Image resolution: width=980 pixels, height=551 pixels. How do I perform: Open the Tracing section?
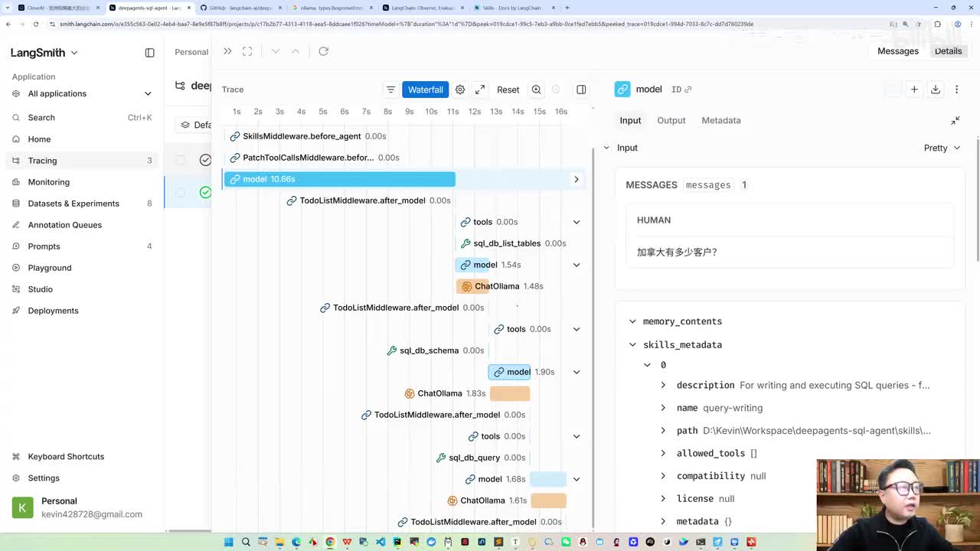(x=82, y=161)
